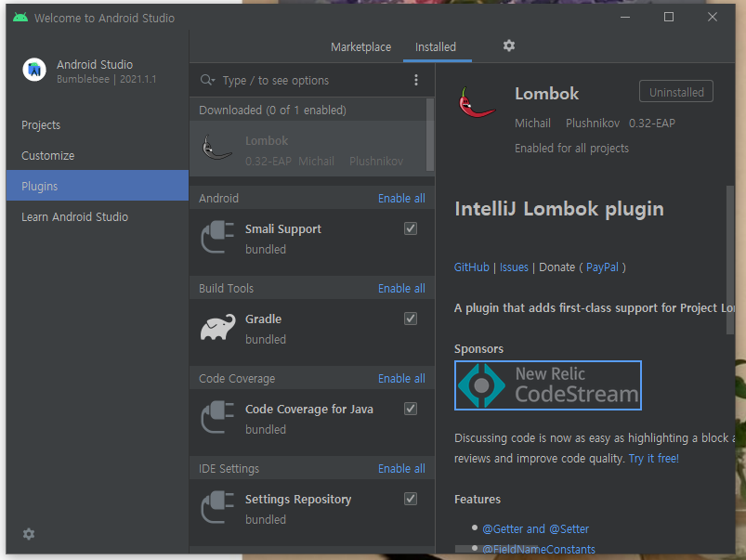Enable all Code Coverage plugins

(401, 378)
